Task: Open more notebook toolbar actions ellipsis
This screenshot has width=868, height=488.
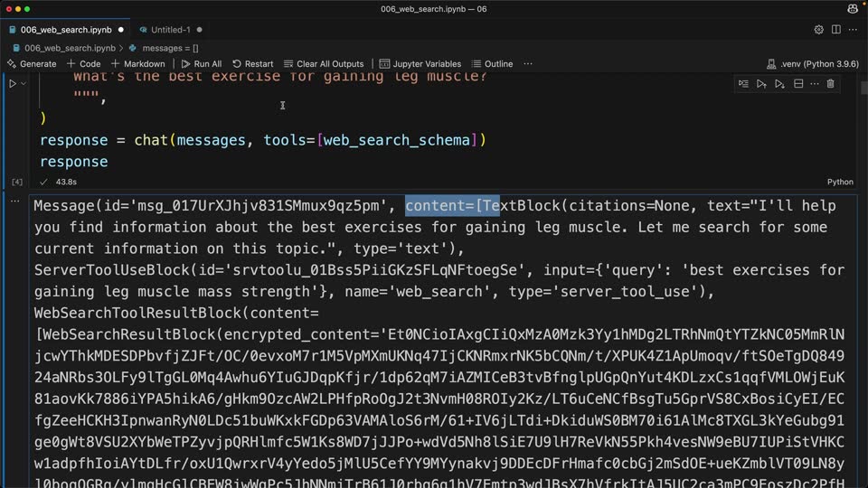Action: pos(528,63)
